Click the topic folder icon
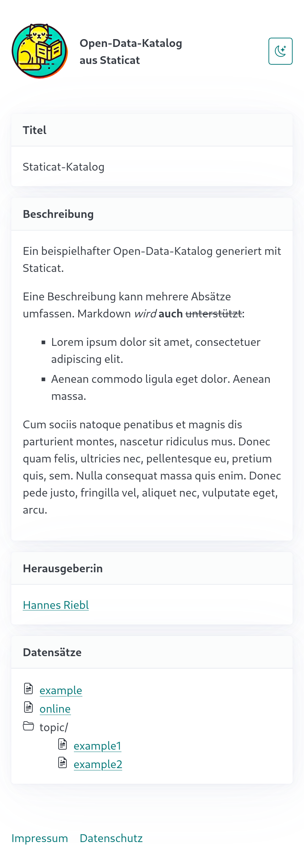 28,725
